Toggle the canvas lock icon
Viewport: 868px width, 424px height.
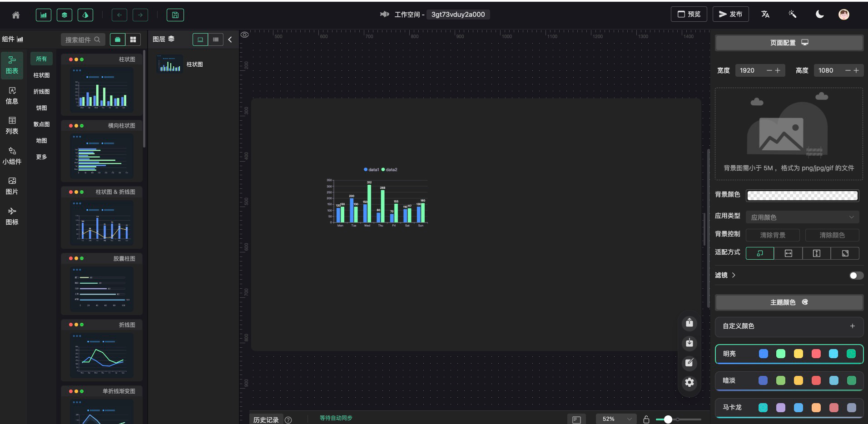point(646,419)
